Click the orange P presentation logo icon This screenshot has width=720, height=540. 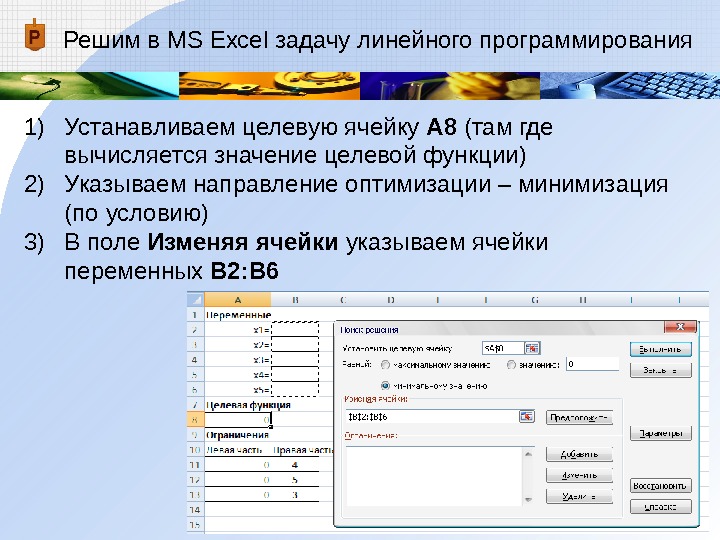(x=34, y=35)
